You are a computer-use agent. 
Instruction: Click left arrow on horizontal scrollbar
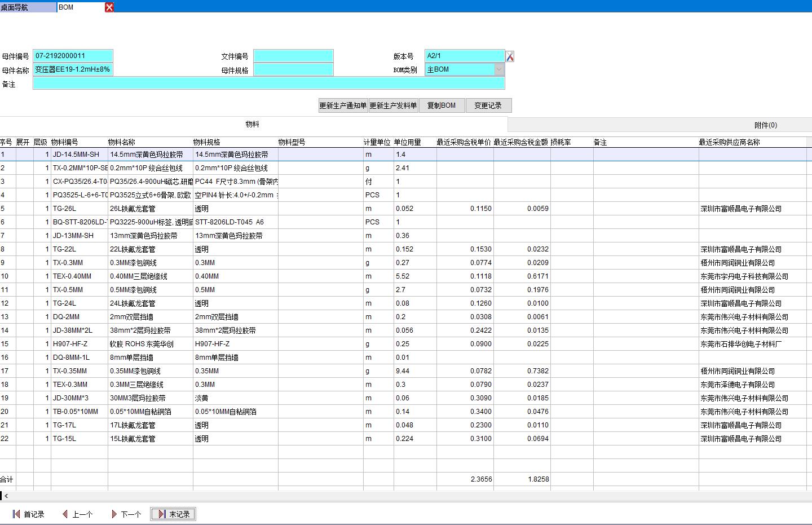(x=6, y=496)
